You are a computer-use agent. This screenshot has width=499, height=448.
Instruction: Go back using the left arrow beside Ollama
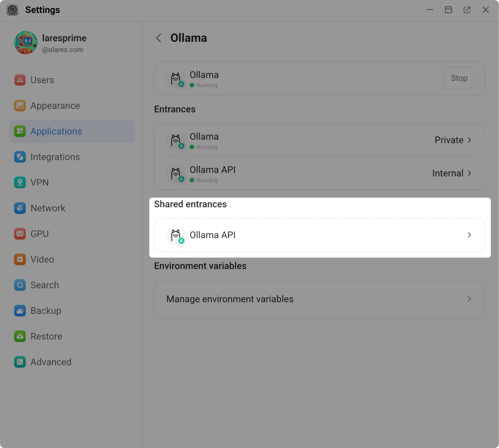[159, 38]
